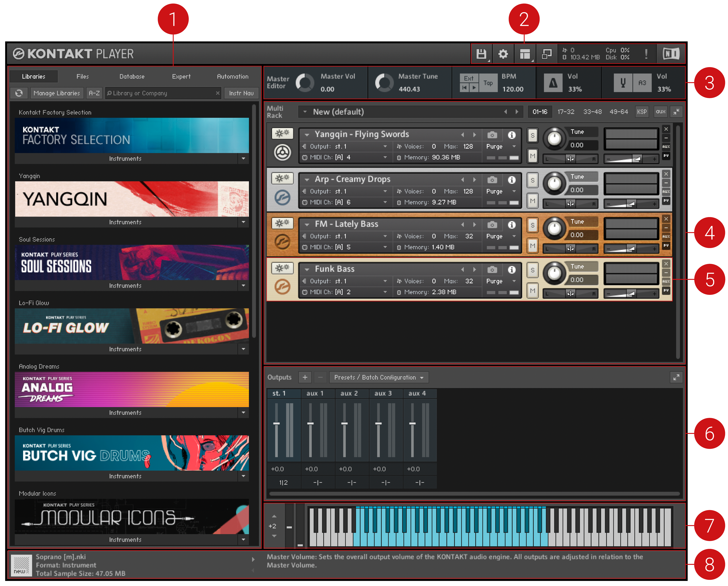Click snapshot camera icon on Funk Bass

click(492, 270)
